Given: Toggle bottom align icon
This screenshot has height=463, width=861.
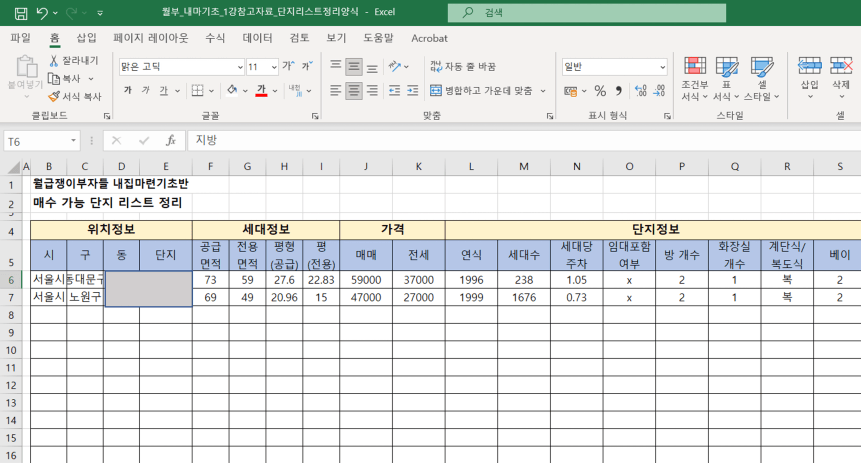Looking at the screenshot, I should 372,67.
